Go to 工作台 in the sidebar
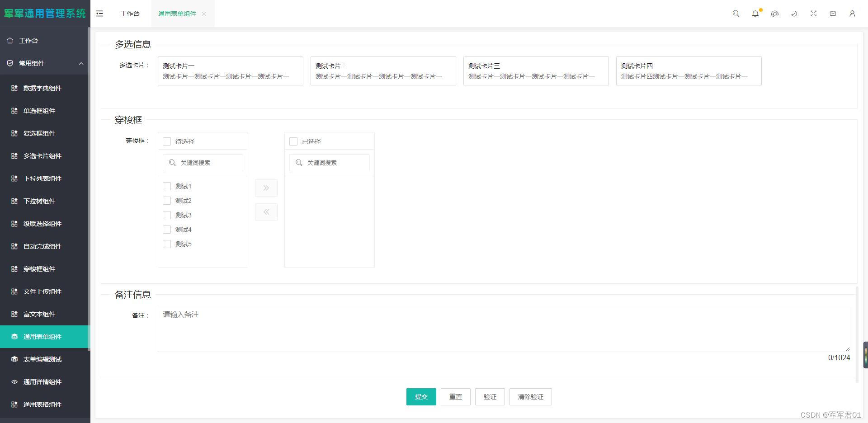868x423 pixels. coord(45,41)
